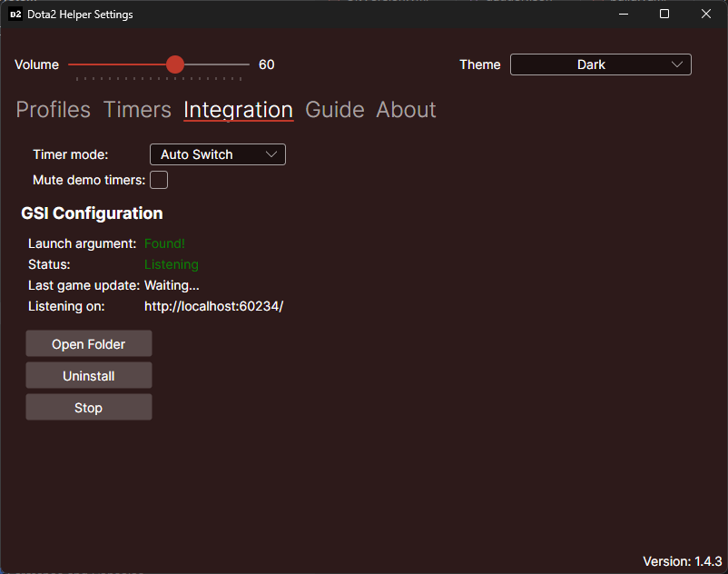Image resolution: width=728 pixels, height=574 pixels.
Task: Open the About tab
Action: coord(405,110)
